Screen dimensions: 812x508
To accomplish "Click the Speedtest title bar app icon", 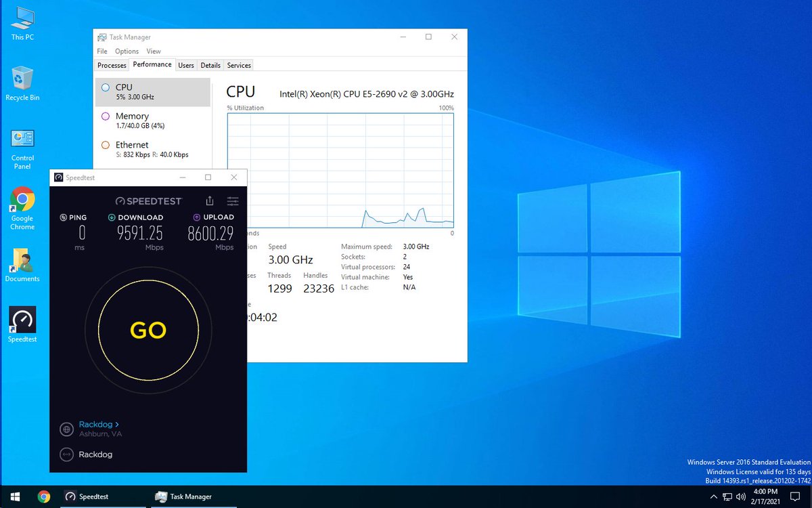I will 60,177.
